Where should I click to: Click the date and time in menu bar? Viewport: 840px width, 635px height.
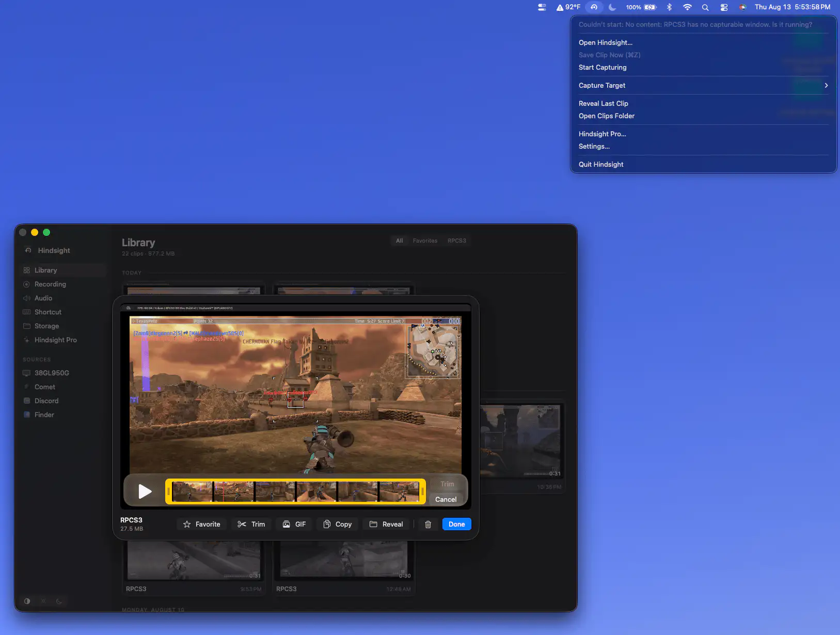[793, 7]
